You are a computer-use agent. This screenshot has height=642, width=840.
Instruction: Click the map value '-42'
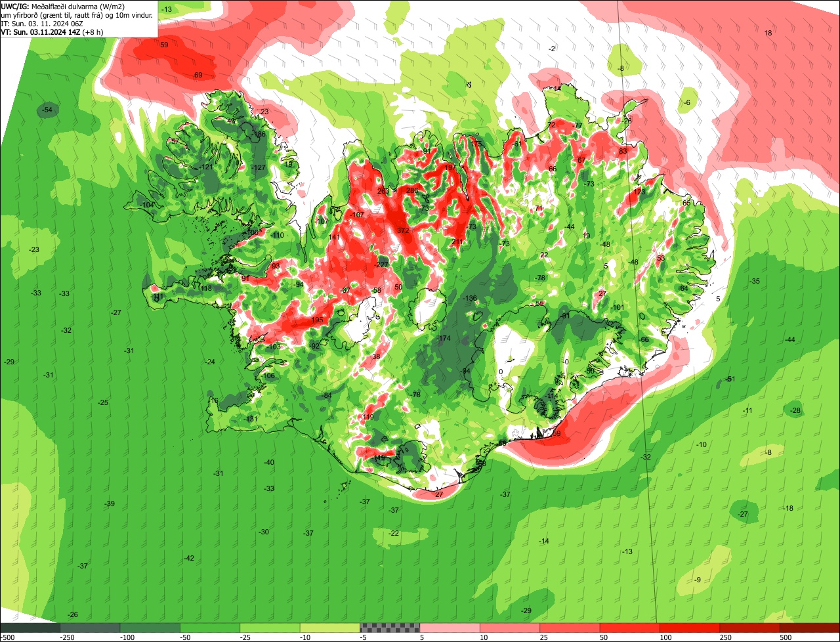189,558
